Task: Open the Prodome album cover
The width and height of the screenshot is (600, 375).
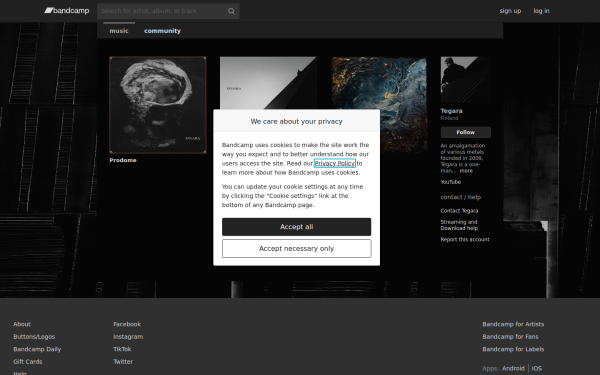Action: point(158,105)
